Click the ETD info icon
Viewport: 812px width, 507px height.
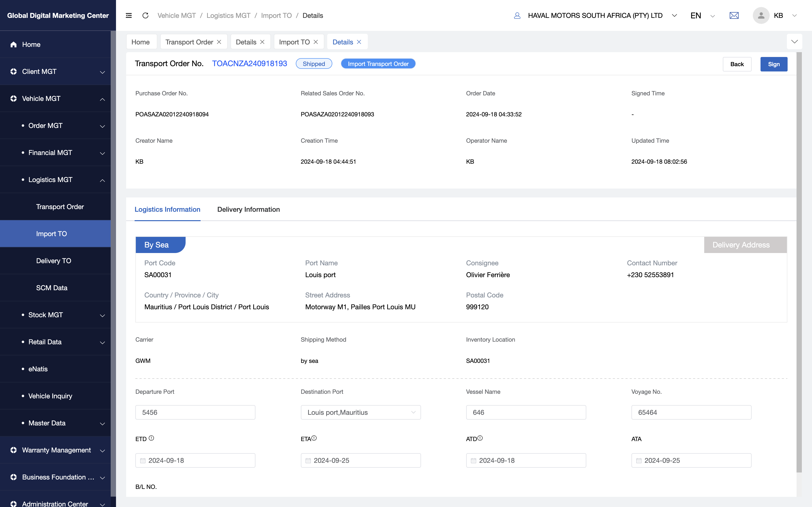[x=151, y=438]
